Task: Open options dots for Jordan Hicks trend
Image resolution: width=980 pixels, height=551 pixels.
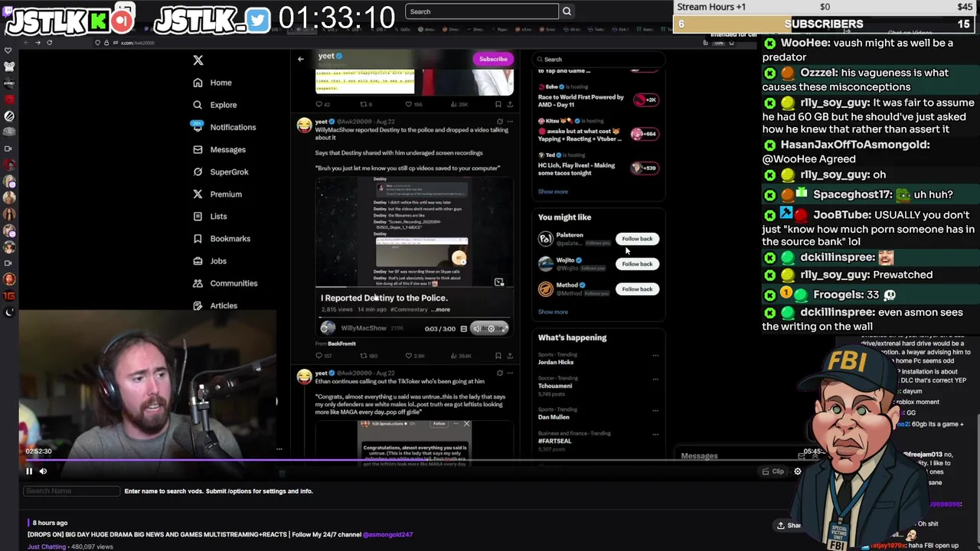Action: tap(655, 355)
